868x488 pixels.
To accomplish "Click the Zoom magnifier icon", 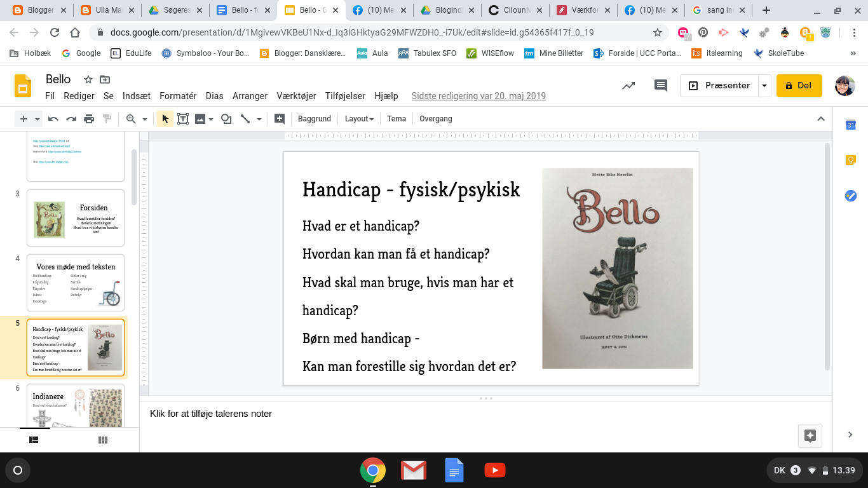I will click(x=131, y=119).
